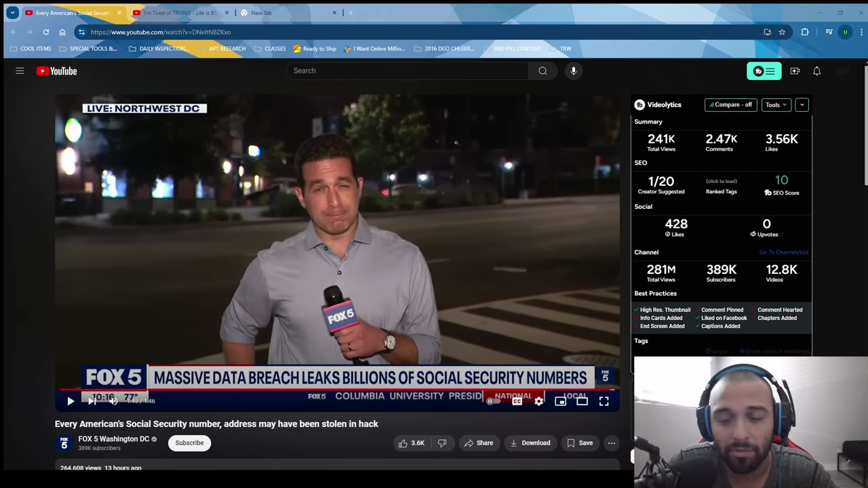Image resolution: width=868 pixels, height=488 pixels.
Task: Mute the video volume
Action: pos(113,401)
